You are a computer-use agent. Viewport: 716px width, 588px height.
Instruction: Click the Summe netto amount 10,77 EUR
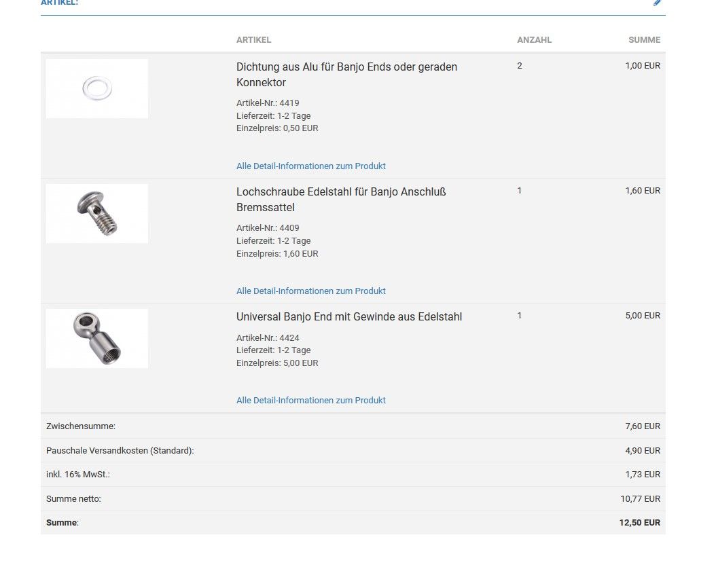(640, 499)
